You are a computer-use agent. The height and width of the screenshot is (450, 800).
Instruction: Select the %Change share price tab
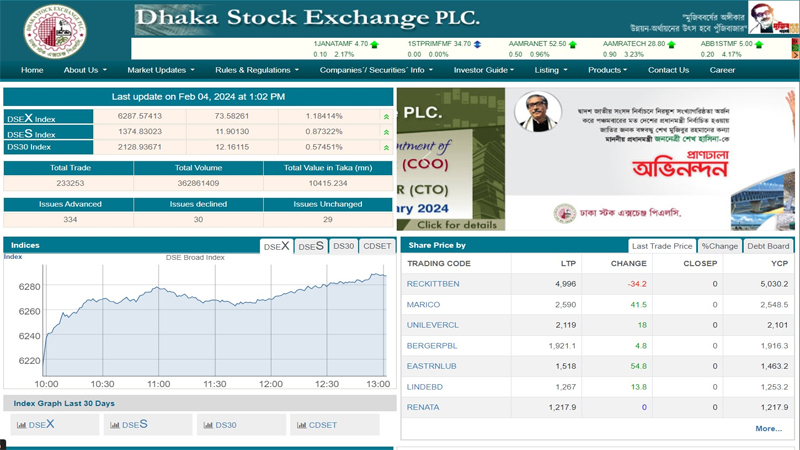pos(719,246)
